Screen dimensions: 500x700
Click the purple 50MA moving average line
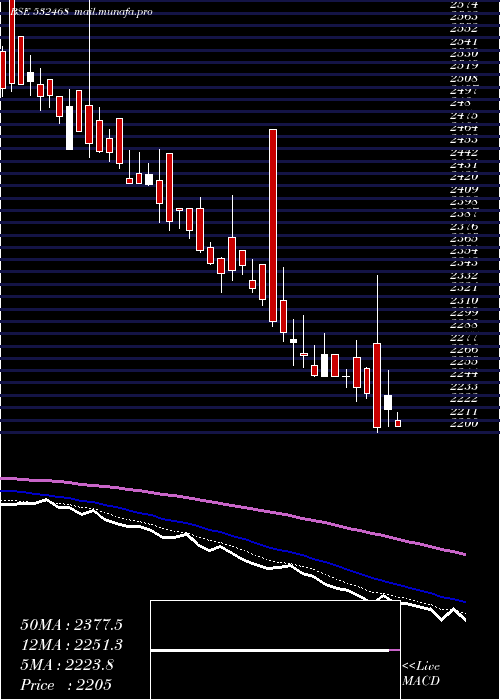(x=232, y=504)
